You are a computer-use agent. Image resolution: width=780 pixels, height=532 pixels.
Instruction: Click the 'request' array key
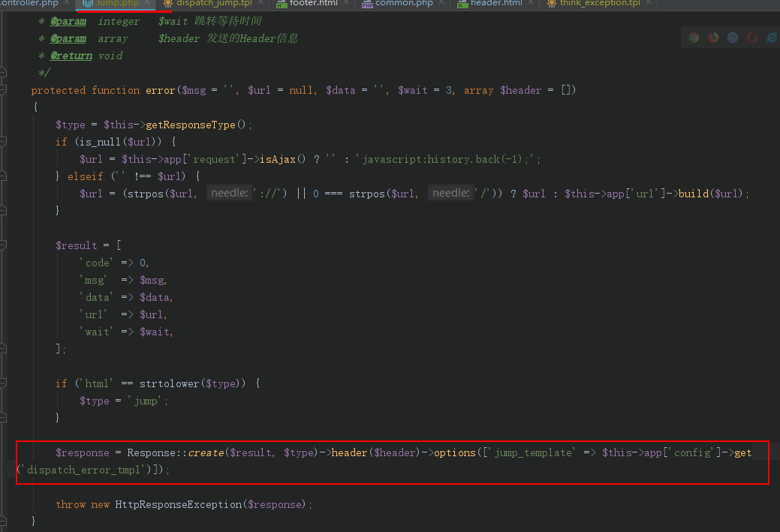[213, 159]
